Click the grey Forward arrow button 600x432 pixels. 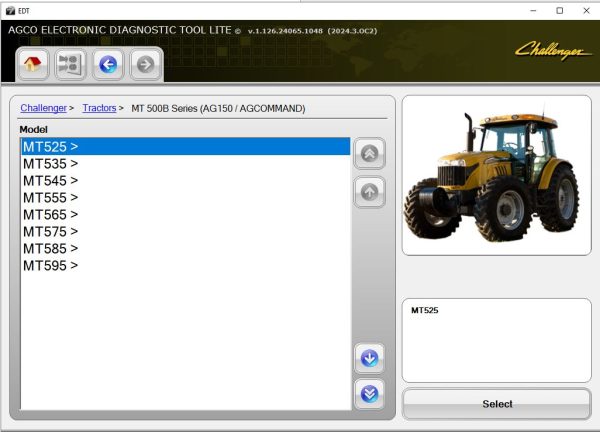(x=145, y=64)
